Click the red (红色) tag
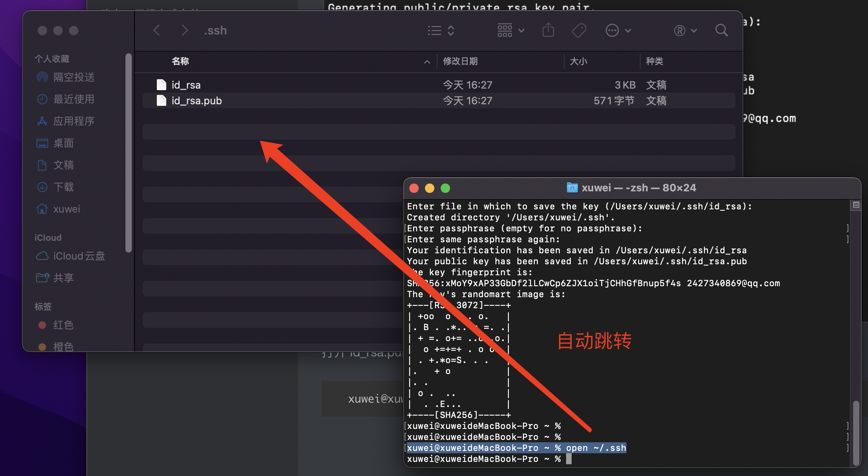Viewport: 868px width, 476px height. [x=63, y=325]
